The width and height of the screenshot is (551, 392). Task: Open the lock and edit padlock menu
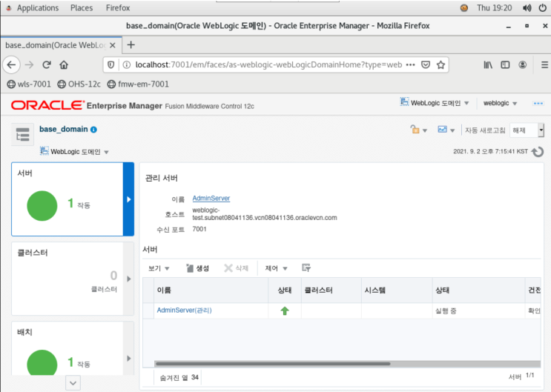pos(418,130)
